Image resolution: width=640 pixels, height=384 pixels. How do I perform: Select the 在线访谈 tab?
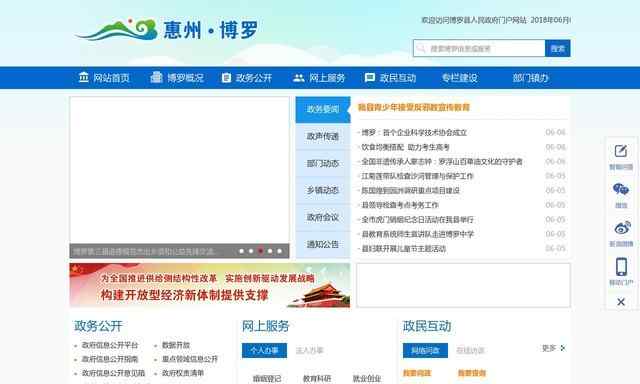coord(470,351)
